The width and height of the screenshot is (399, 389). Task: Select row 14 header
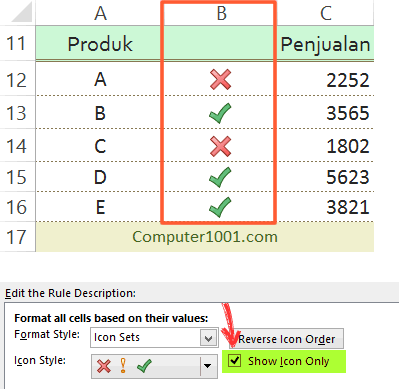click(x=17, y=146)
